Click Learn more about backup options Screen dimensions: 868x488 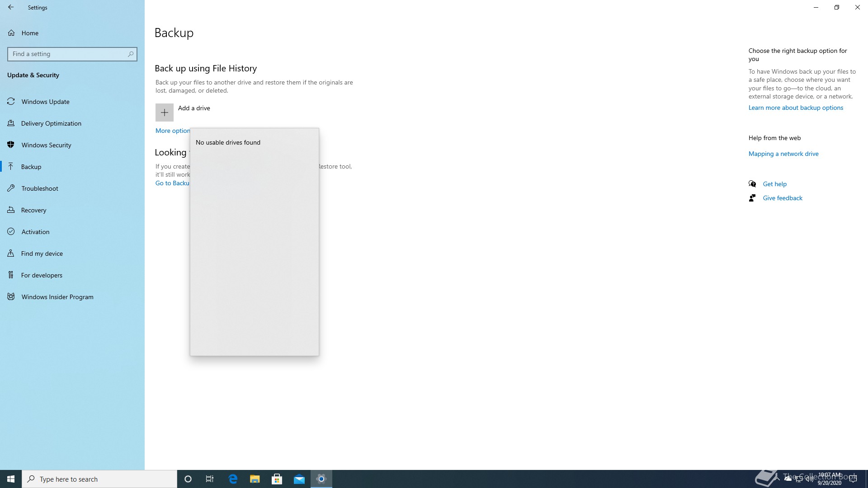[x=796, y=108]
